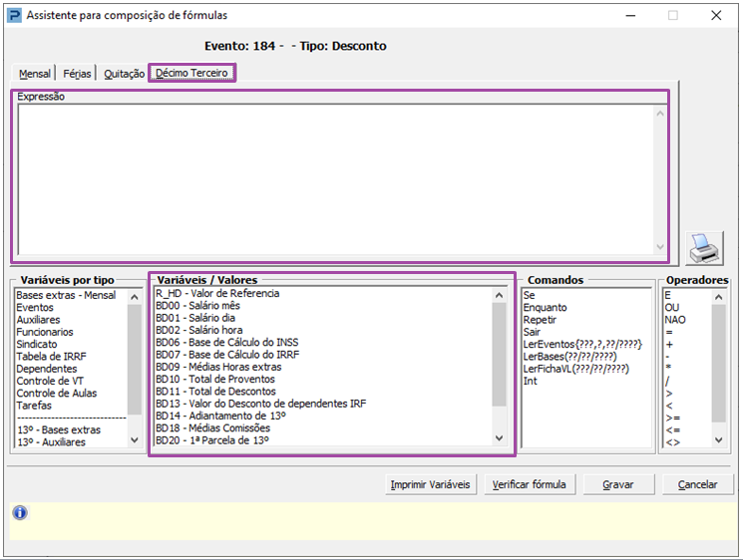Screen dimensions: 743x560
Task: Select BD00 - Salário mês variable
Action: point(198,306)
